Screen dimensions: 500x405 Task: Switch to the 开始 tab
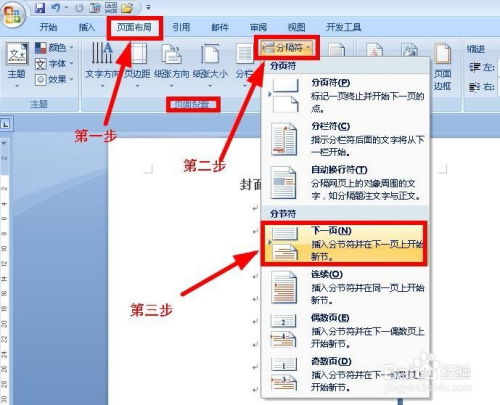point(48,27)
